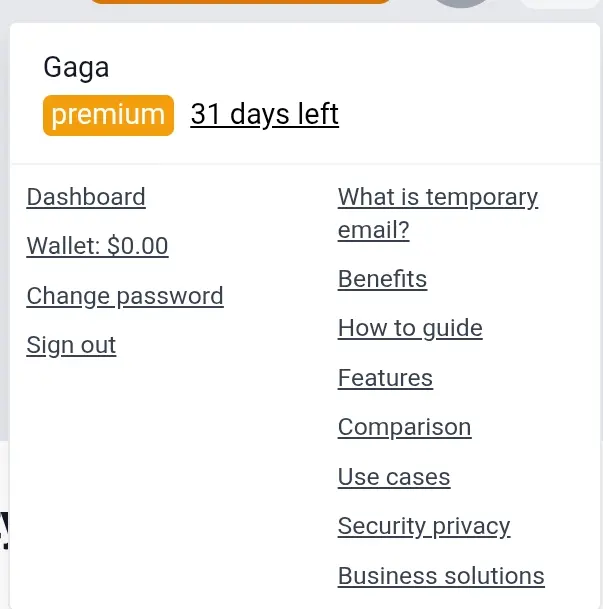Open the 31 days left link
Viewport: 603px width, 609px height.
coord(264,114)
